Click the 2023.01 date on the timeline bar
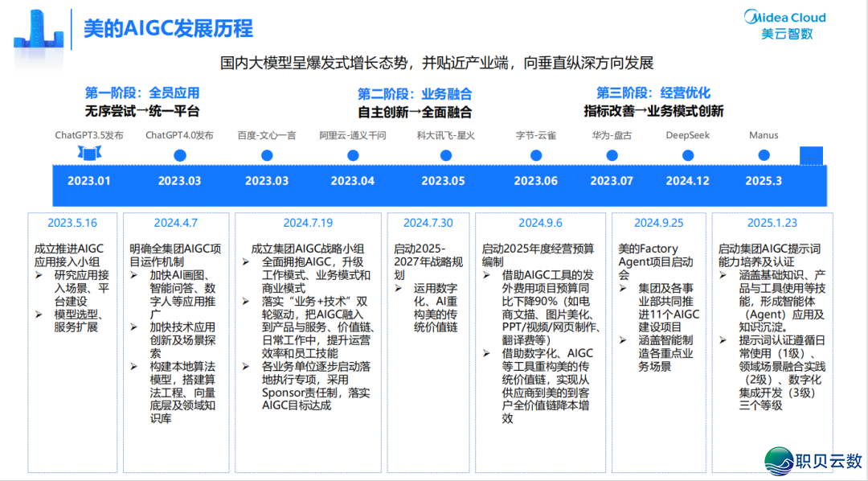This screenshot has width=868, height=481. coord(89,181)
